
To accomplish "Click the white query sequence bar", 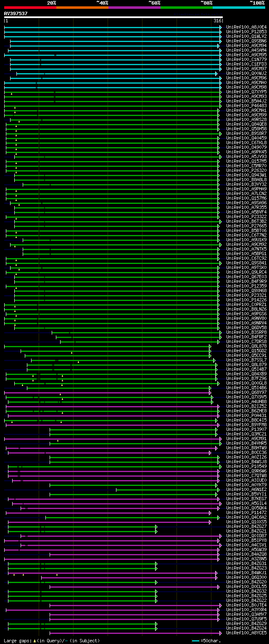I will coord(113,17).
